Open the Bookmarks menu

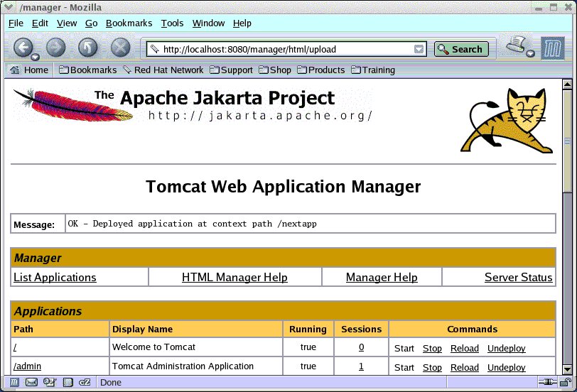[x=129, y=23]
